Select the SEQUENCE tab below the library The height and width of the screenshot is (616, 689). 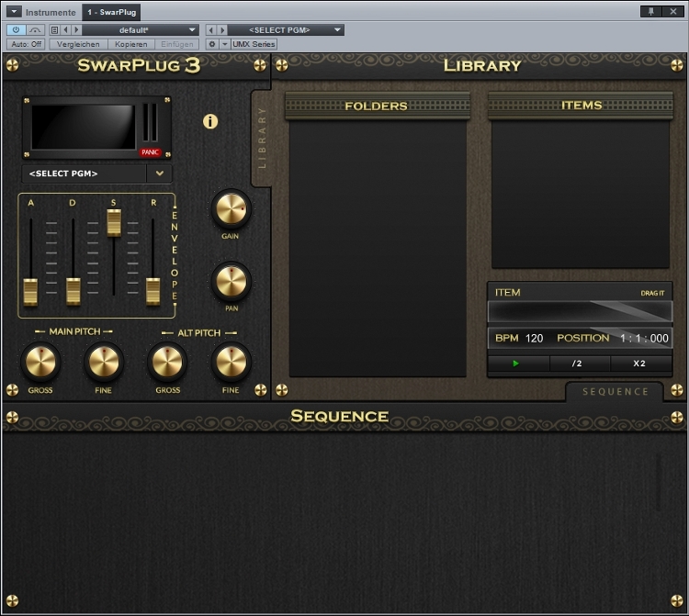pyautogui.click(x=616, y=391)
